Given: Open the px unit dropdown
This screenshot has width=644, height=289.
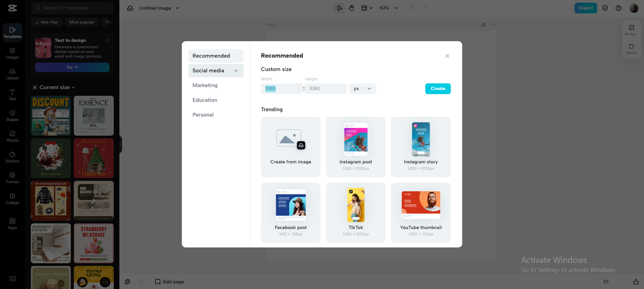Looking at the screenshot, I should [363, 88].
